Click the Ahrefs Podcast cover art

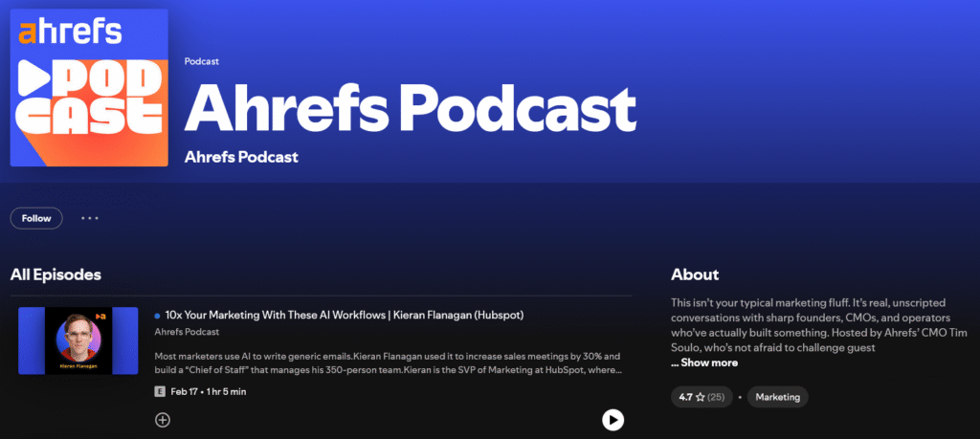click(x=89, y=88)
